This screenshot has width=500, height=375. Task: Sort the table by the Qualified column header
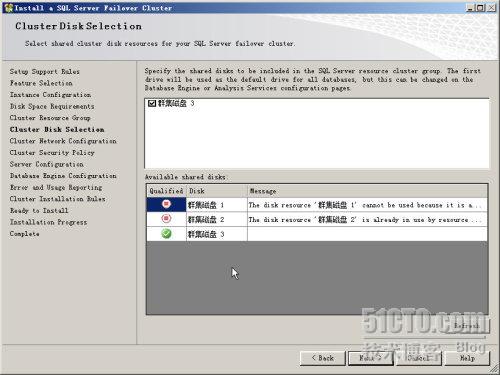click(x=166, y=191)
